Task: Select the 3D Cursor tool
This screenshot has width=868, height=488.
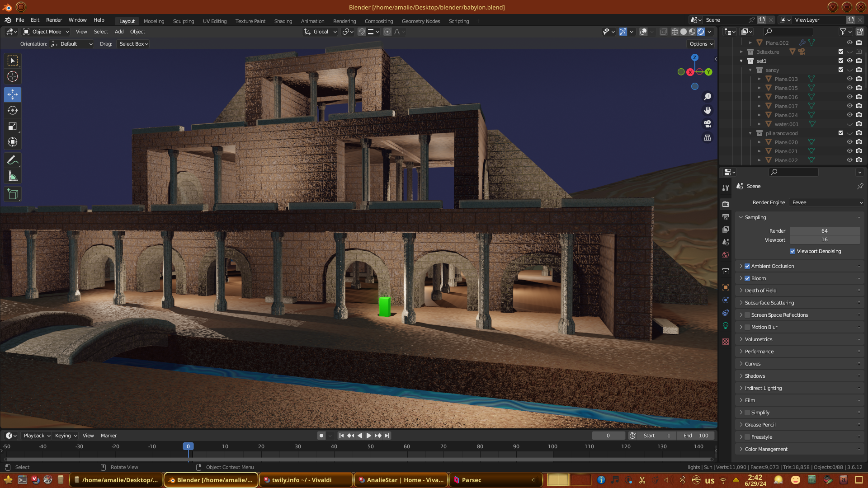Action: (x=13, y=76)
